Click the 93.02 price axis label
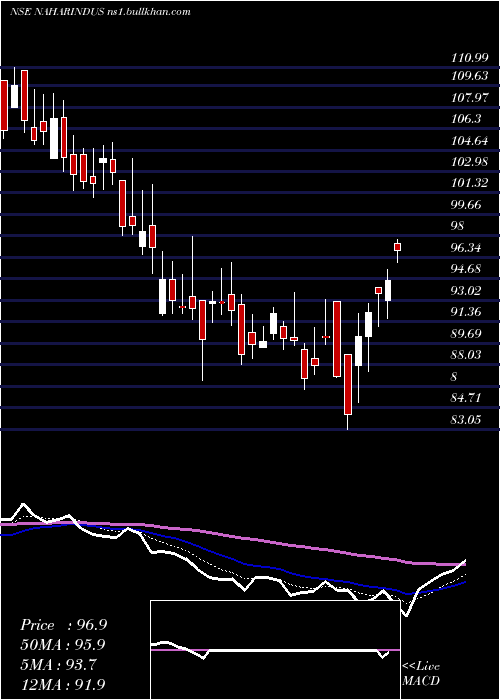The image size is (500, 700). point(466,291)
